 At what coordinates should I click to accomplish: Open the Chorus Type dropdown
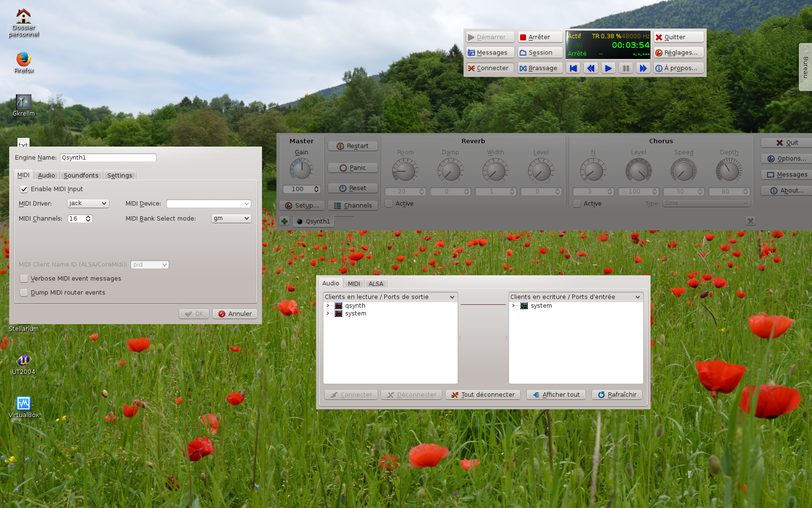pyautogui.click(x=706, y=204)
